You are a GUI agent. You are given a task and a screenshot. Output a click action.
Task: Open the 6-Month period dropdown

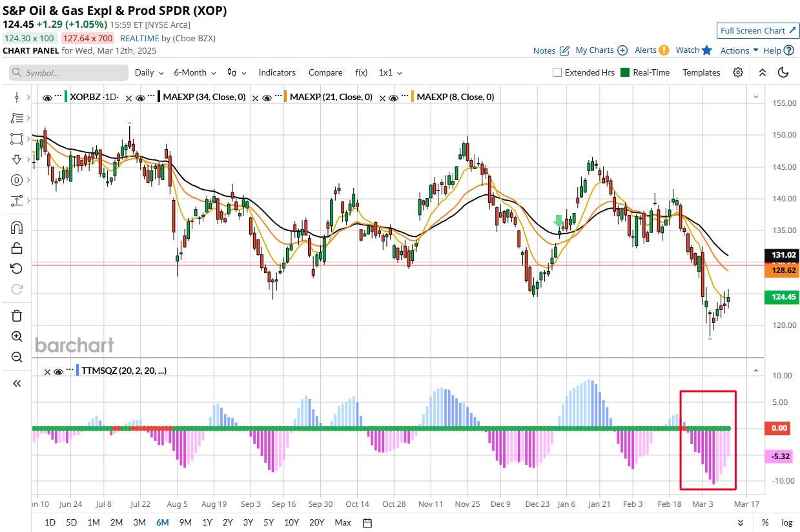194,72
